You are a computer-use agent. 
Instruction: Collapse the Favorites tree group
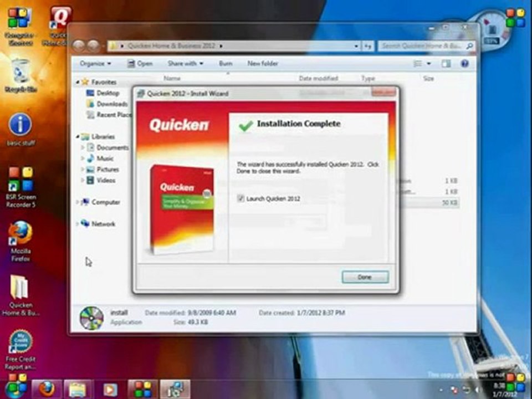(x=78, y=82)
